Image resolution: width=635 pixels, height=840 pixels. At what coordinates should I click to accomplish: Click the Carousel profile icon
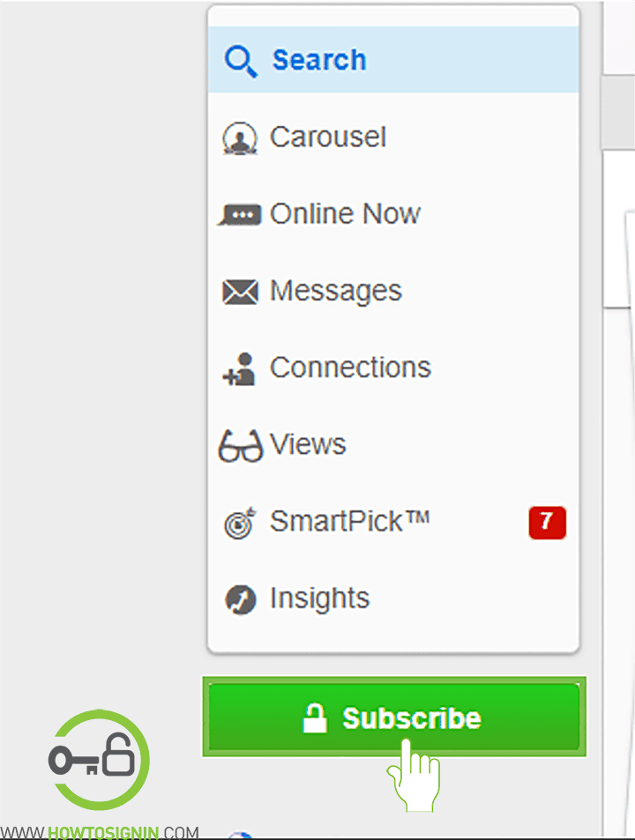coord(240,138)
